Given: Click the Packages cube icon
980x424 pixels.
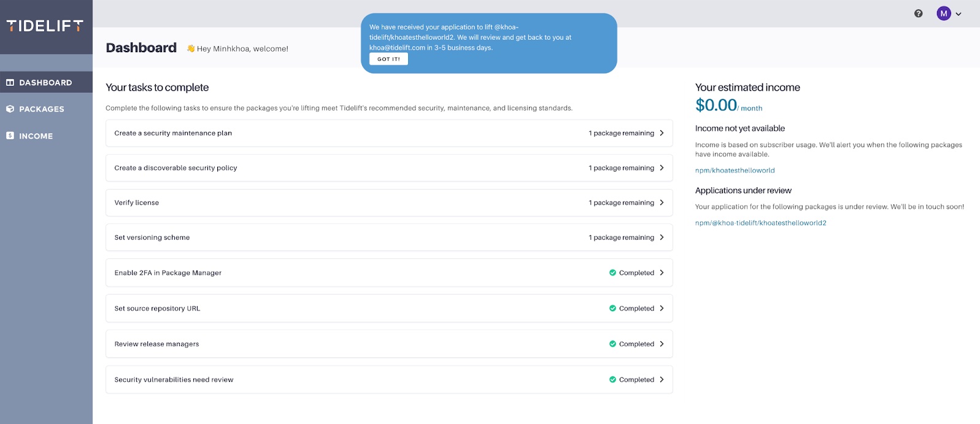Looking at the screenshot, I should pyautogui.click(x=10, y=109).
